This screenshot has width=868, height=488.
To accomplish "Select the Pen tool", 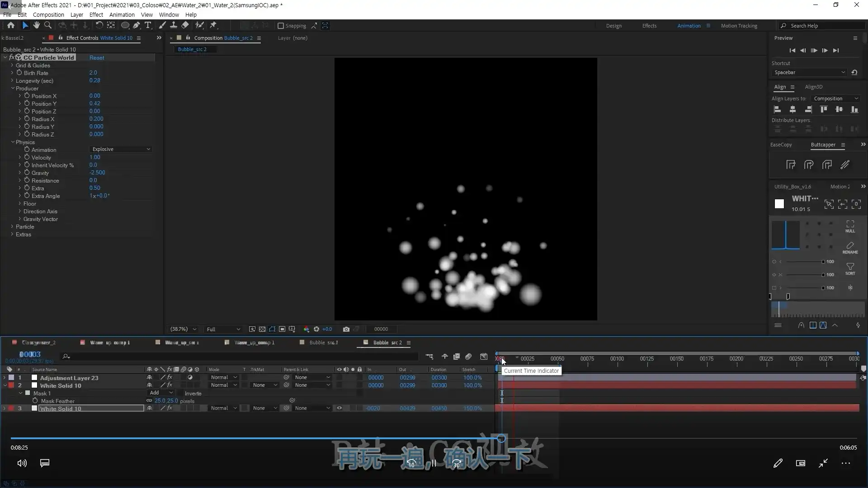I will (137, 25).
